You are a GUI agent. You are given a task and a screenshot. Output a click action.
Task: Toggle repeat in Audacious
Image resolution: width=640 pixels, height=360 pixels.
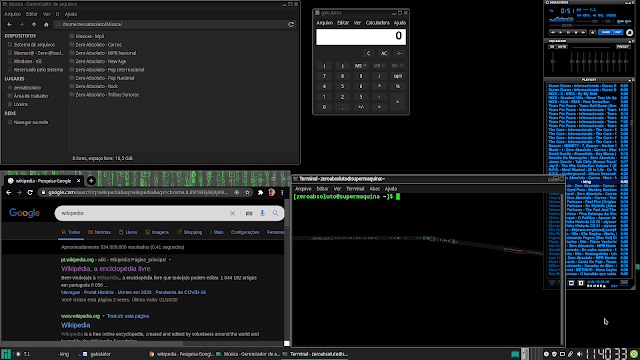point(618,32)
